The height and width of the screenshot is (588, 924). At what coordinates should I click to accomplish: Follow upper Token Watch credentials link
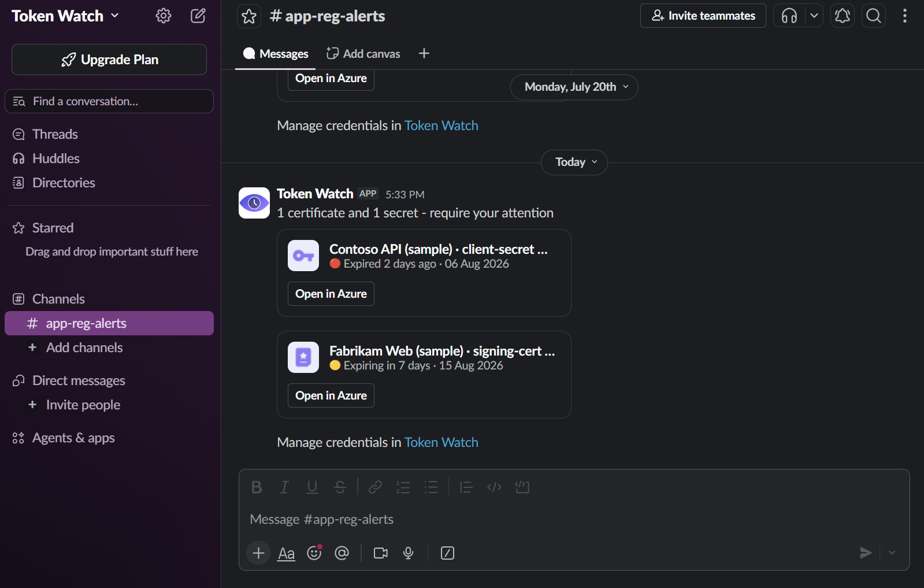441,125
